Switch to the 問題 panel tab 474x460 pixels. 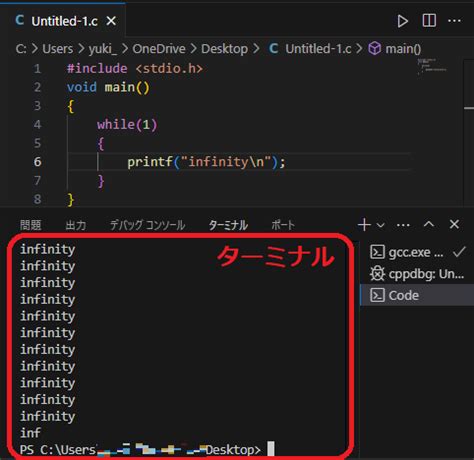point(31,225)
